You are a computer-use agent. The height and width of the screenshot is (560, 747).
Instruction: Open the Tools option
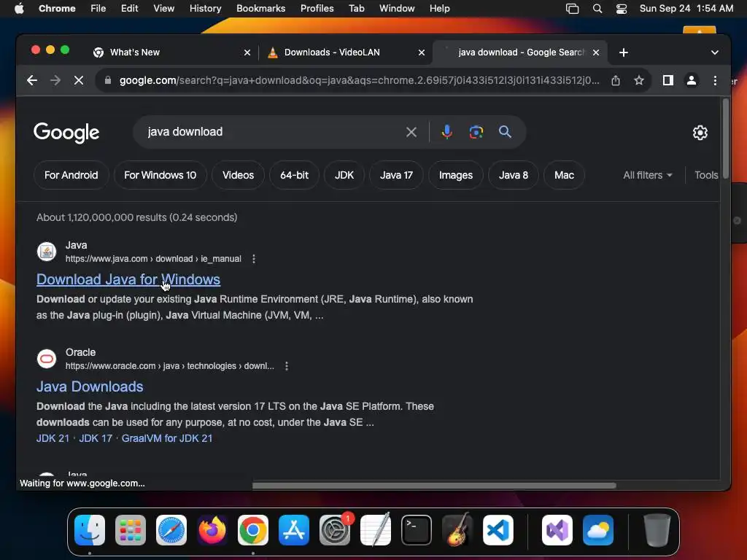(706, 175)
